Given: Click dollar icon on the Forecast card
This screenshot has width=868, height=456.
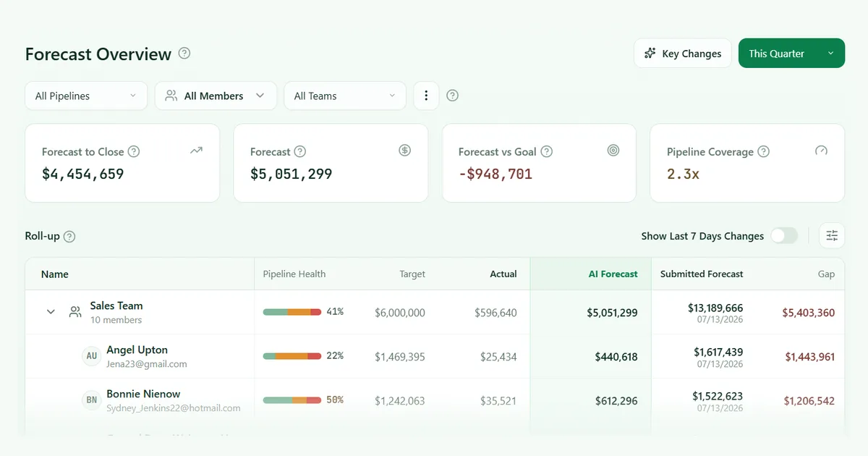Looking at the screenshot, I should 405,151.
